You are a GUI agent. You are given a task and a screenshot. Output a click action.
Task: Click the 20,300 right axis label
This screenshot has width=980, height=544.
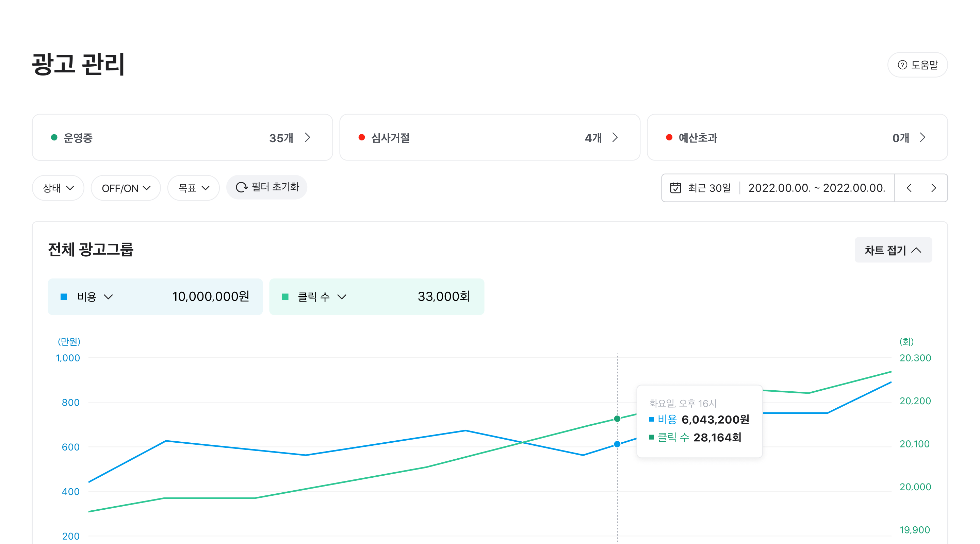915,358
